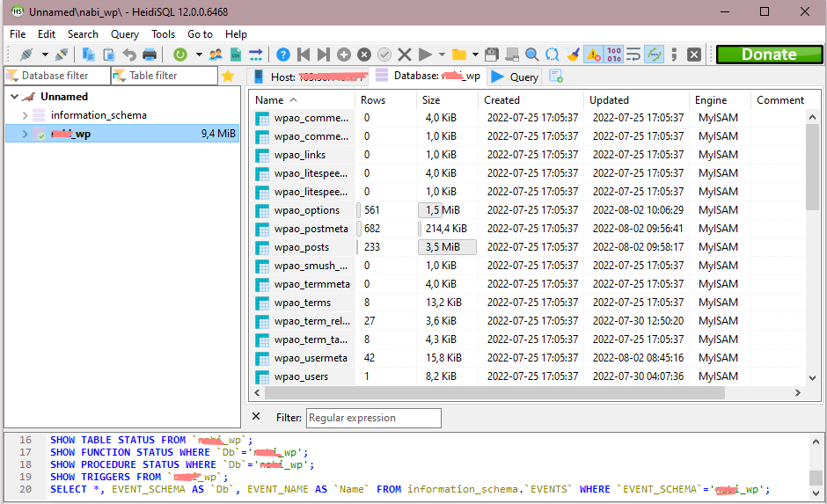827x504 pixels.
Task: Click the Regular expression filter input
Action: click(x=373, y=418)
